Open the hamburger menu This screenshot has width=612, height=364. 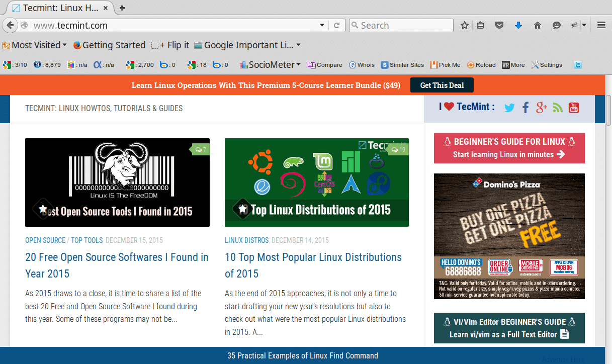click(x=601, y=25)
